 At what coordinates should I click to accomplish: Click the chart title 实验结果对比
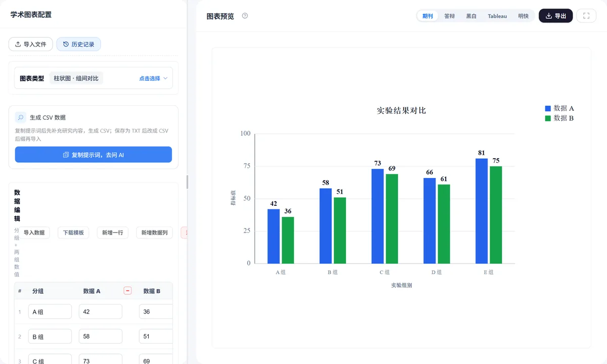pyautogui.click(x=402, y=110)
